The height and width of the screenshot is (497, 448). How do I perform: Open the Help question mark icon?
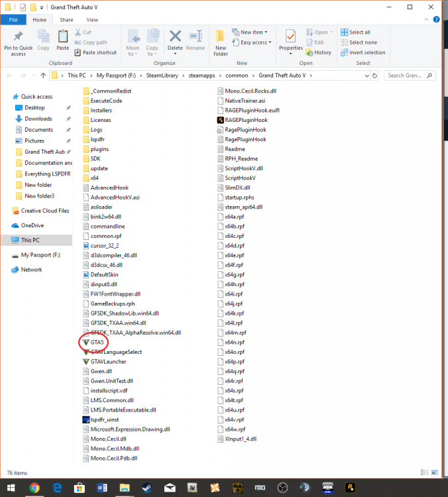click(x=436, y=20)
